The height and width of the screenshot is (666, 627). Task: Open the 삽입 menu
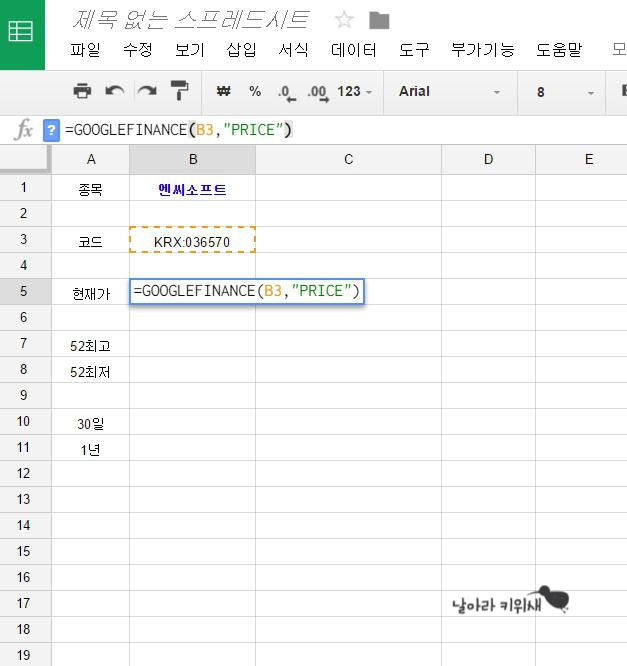pos(241,50)
